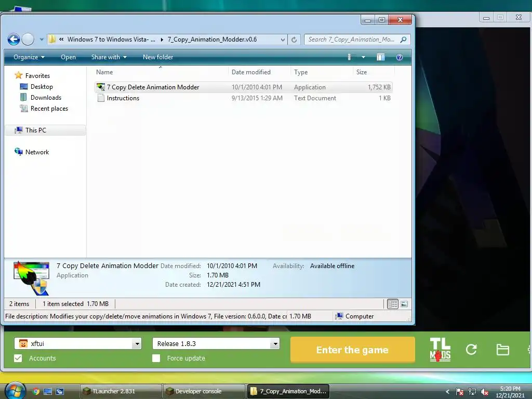Viewport: 532px width, 399px height.
Task: Open TL Mods icon in TLauncher
Action: pyautogui.click(x=440, y=350)
